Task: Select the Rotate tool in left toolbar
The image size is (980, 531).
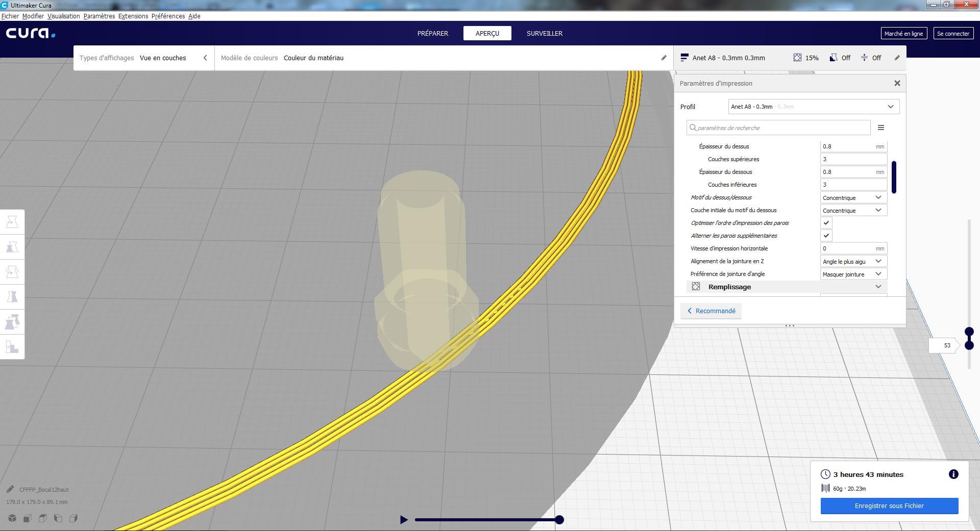Action: pos(12,272)
